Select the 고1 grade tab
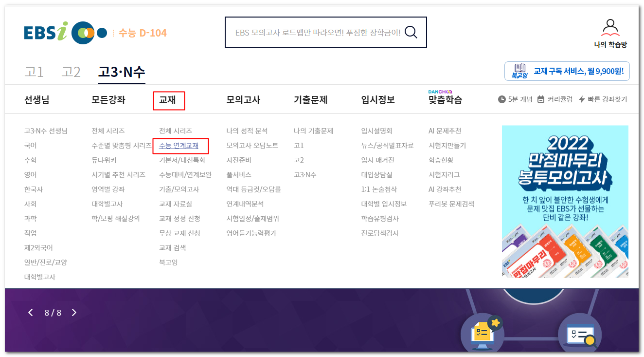Image resolution: width=644 pixels, height=357 pixels. click(34, 72)
